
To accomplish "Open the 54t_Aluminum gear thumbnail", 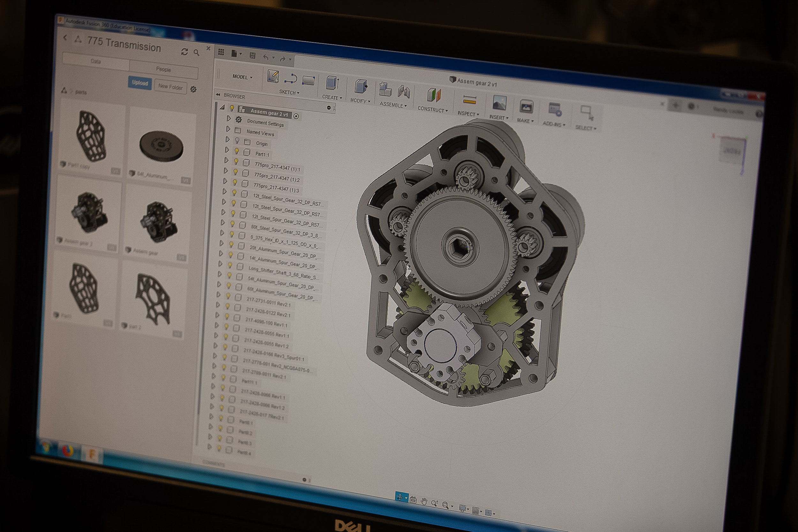I will (x=162, y=146).
